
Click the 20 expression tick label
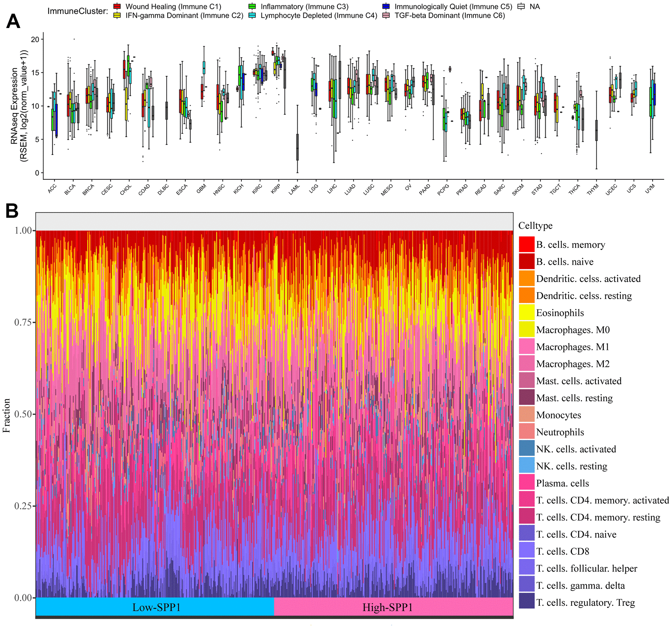35,39
